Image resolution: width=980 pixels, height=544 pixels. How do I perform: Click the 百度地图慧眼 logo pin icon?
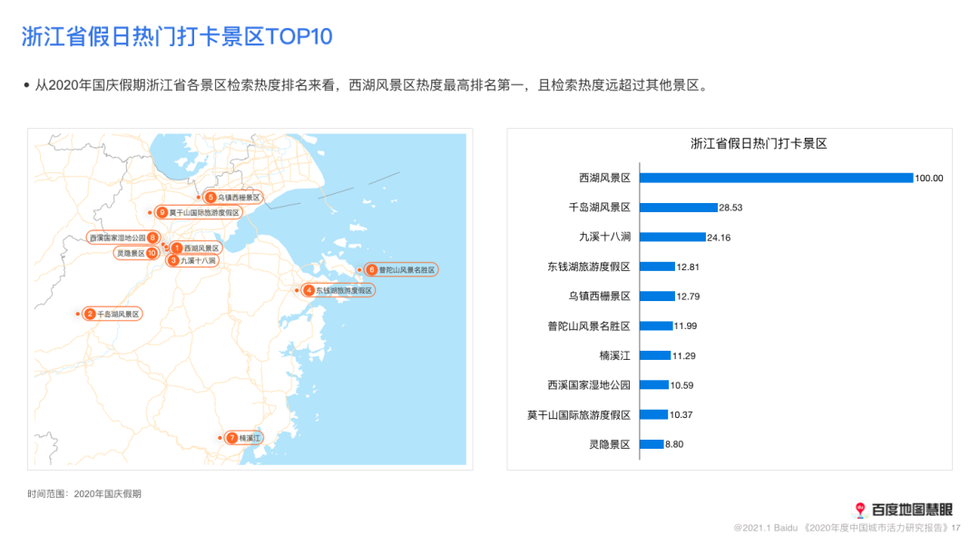[860, 510]
